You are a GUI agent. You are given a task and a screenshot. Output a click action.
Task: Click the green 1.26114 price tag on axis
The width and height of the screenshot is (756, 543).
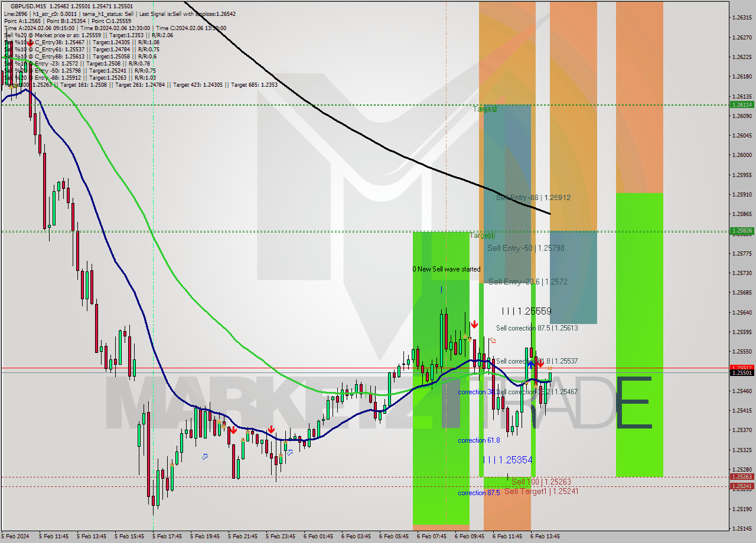(x=742, y=104)
